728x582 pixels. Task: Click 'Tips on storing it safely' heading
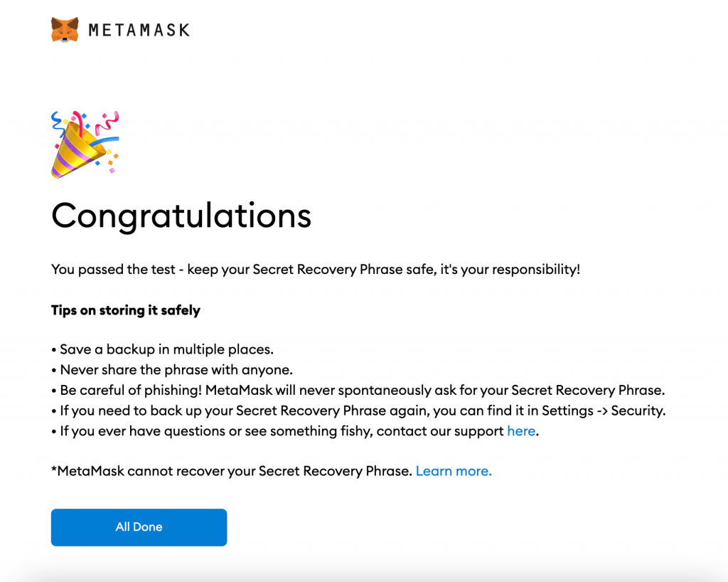(x=126, y=310)
